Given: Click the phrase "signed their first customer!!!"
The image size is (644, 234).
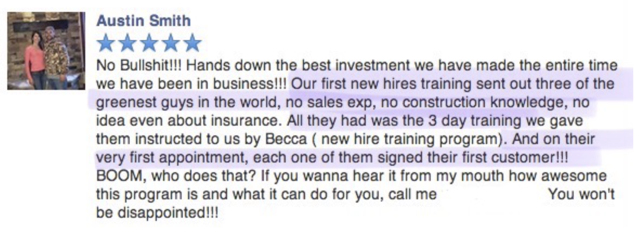Looking at the screenshot, I should coord(473,158).
